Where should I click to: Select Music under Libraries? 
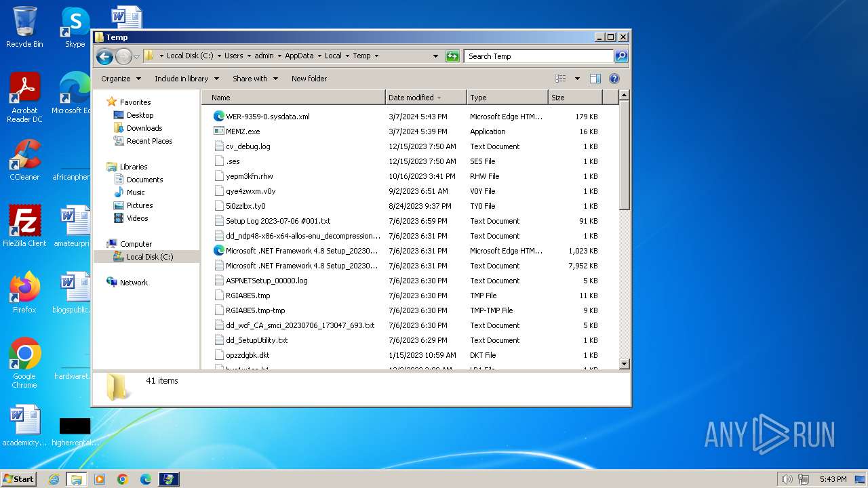[136, 192]
